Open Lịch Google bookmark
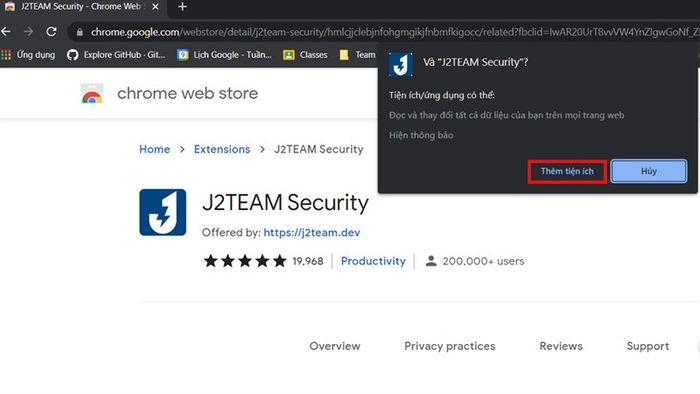Screen dimensions: 700x394 coord(225,55)
